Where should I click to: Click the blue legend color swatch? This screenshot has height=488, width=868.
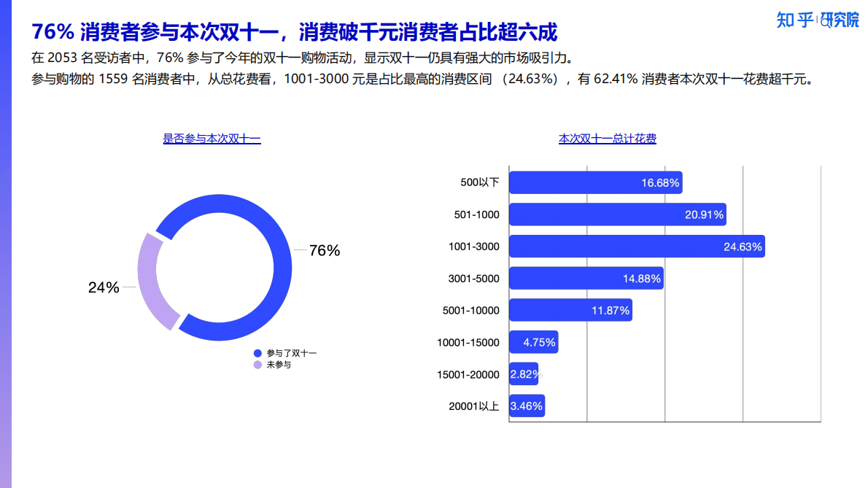click(256, 352)
